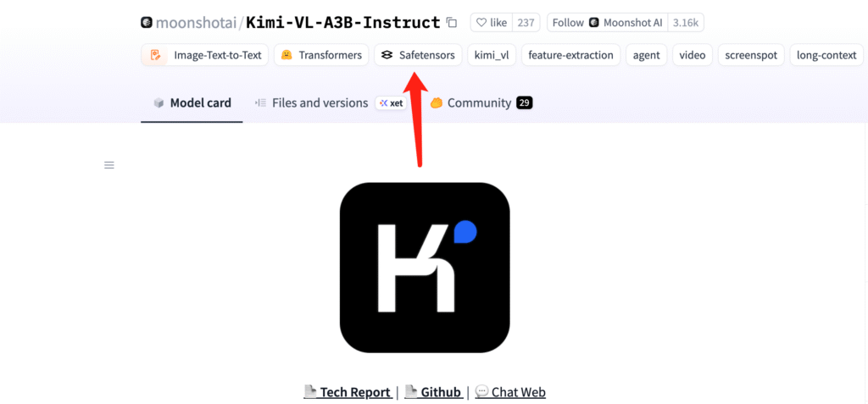Open the 3.16k followers count

coord(685,23)
